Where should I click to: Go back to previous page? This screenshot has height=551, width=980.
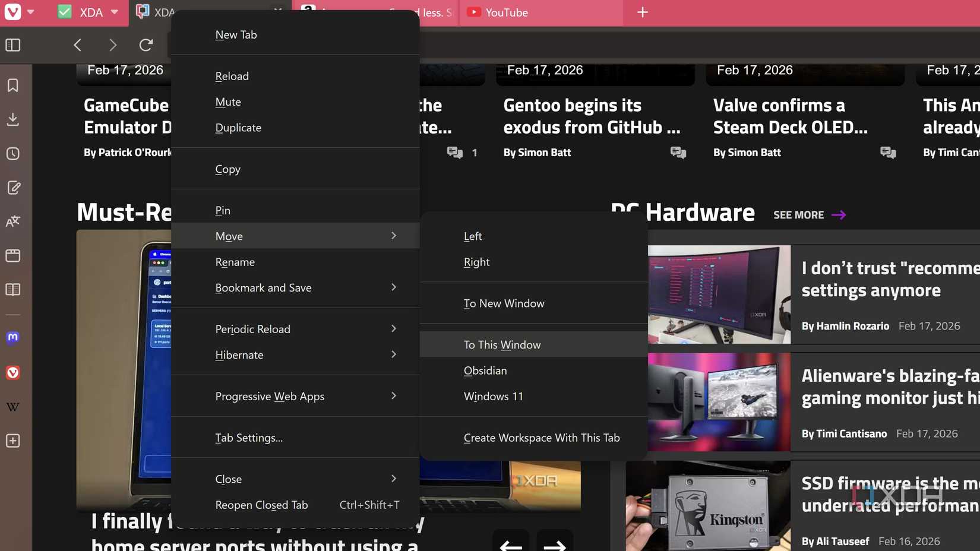[x=78, y=45]
